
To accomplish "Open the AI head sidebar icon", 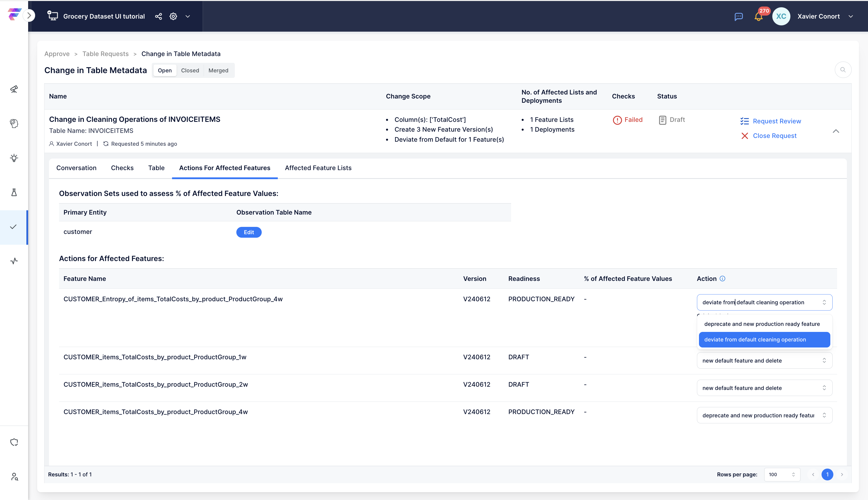I will [14, 124].
